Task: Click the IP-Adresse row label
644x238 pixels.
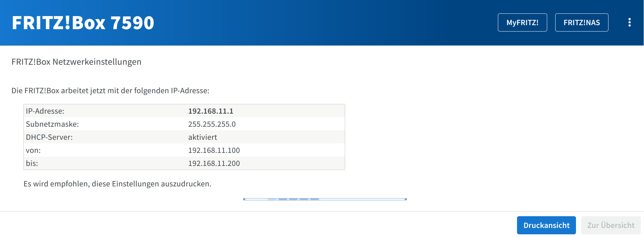Action: click(45, 111)
